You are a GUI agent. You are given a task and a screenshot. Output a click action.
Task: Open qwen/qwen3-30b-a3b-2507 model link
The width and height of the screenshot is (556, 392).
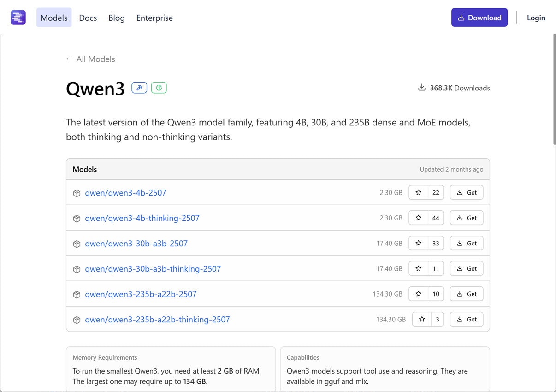136,244
